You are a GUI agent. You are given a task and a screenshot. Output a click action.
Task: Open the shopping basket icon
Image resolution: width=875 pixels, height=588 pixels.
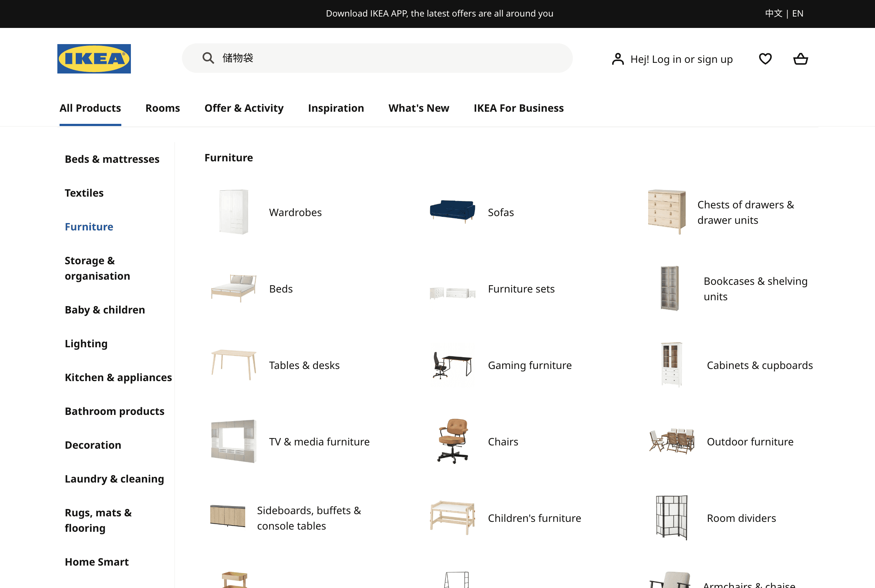(800, 59)
